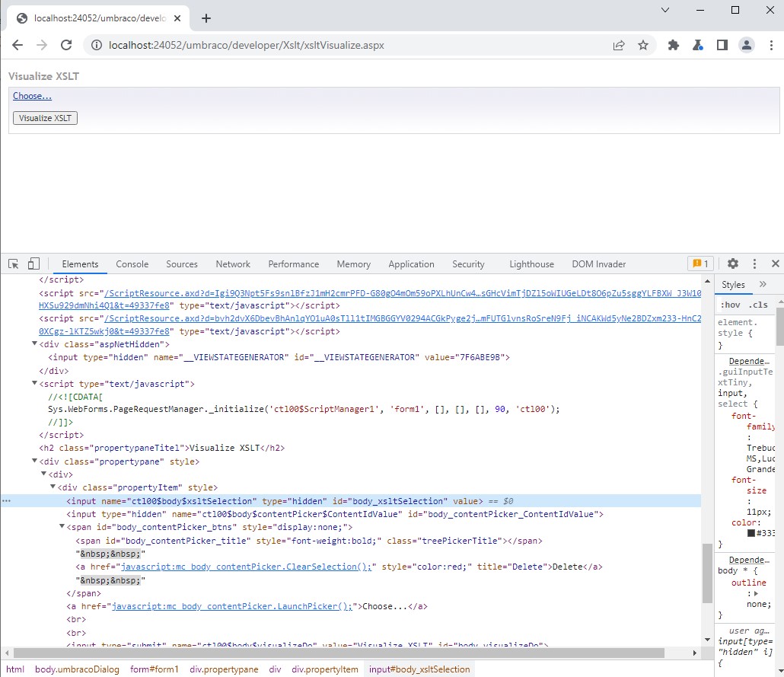784x677 pixels.
Task: Click the scroll-up arrow of DOM tree
Action: pyautogui.click(x=707, y=281)
